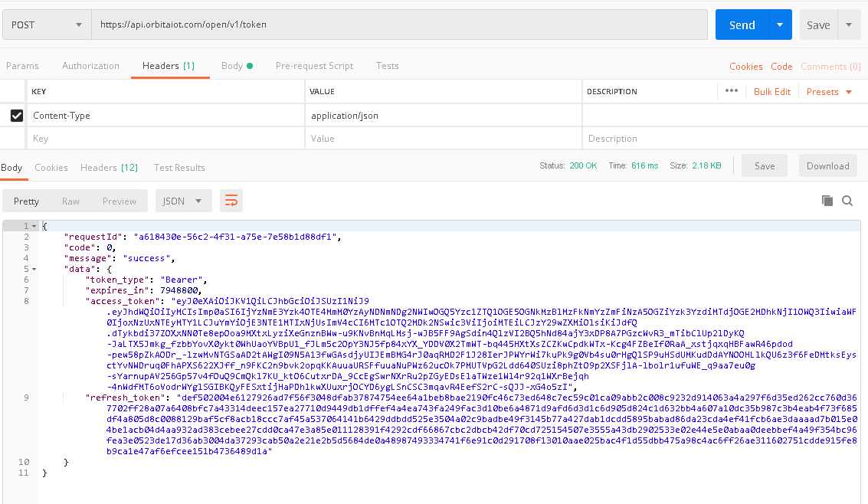Open the POST method dropdown
This screenshot has height=504, width=868.
point(46,25)
